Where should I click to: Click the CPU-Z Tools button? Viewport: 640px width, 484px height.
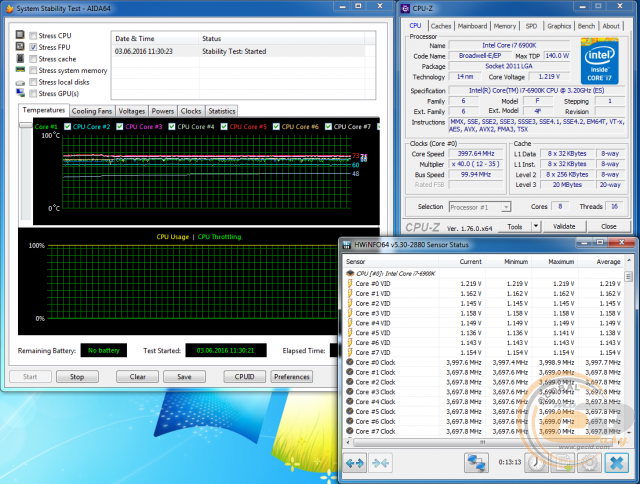tap(515, 226)
